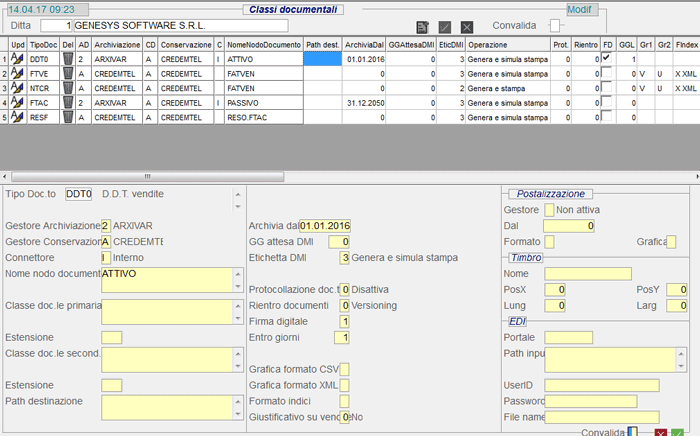Click the update icon for NTCR row
This screenshot has width=700, height=436.
click(x=17, y=88)
